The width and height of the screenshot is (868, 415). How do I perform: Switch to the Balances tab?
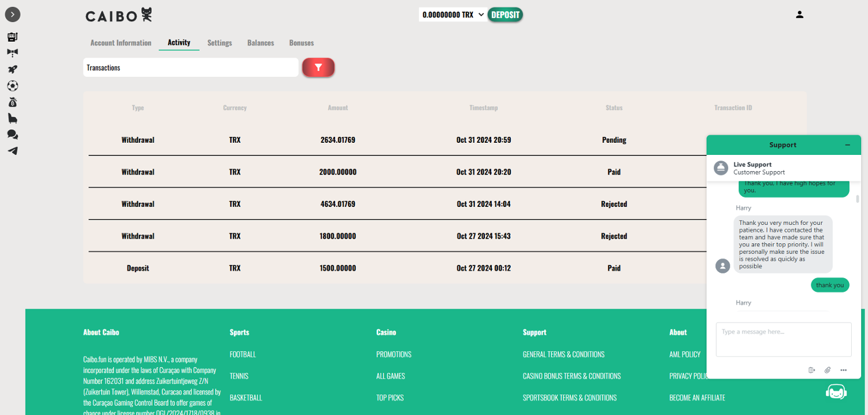click(260, 43)
